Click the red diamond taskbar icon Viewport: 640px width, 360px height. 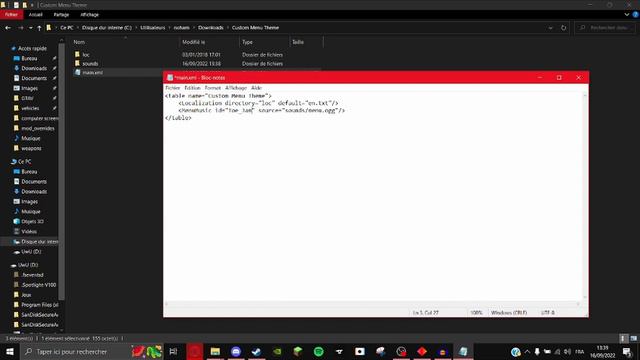click(x=422, y=351)
